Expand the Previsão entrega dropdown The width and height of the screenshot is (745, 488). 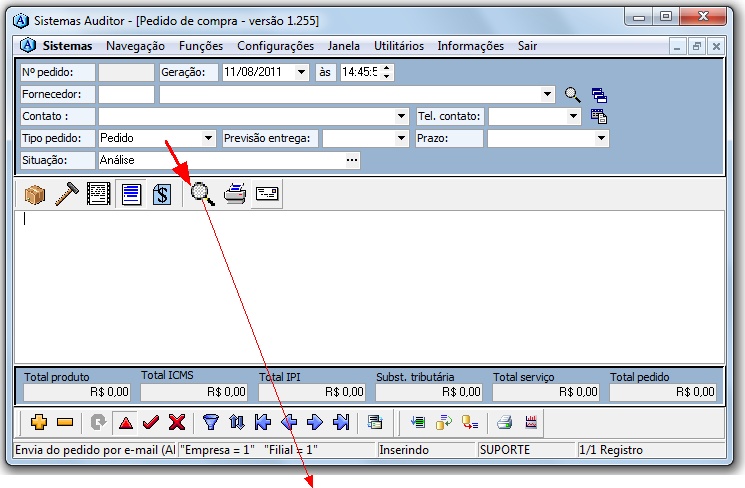(x=401, y=138)
